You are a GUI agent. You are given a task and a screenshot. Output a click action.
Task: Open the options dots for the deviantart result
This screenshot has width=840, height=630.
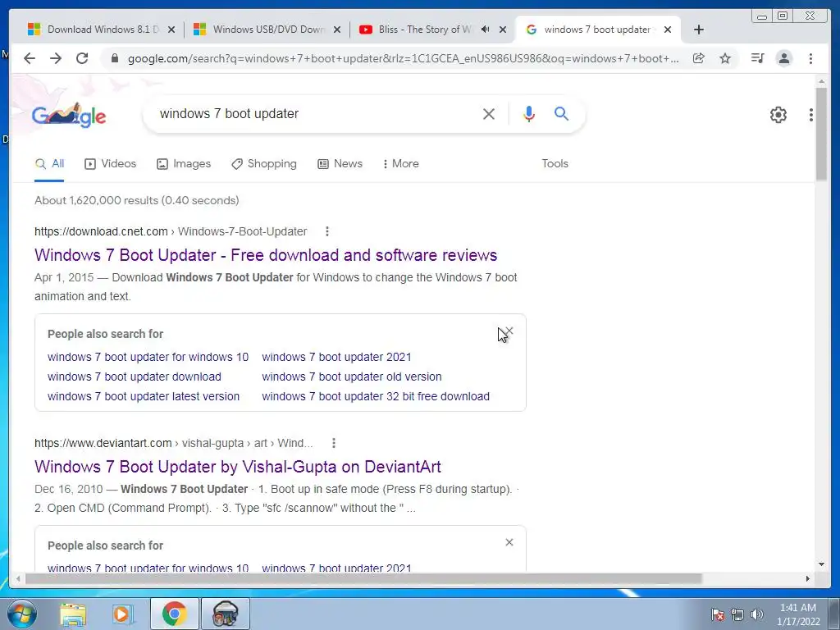[334, 443]
